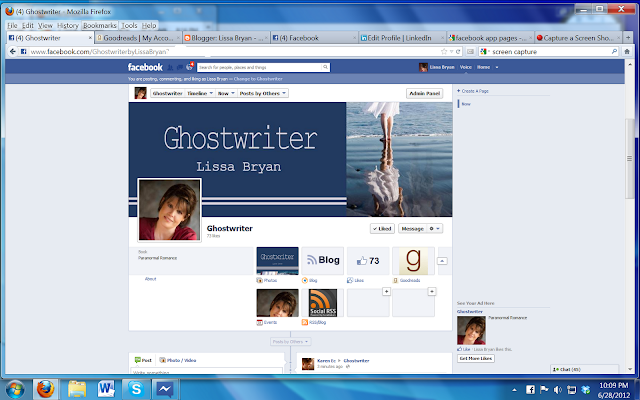Open the gear settings dropdown beside Message
The width and height of the screenshot is (640, 400).
click(434, 229)
